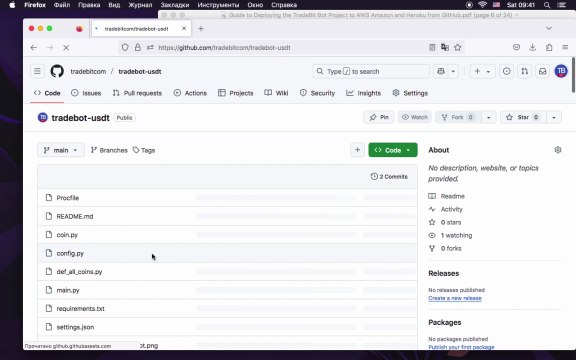The width and height of the screenshot is (576, 360).
Task: Open the GitHub hamburger navigation menu
Action: [37, 71]
